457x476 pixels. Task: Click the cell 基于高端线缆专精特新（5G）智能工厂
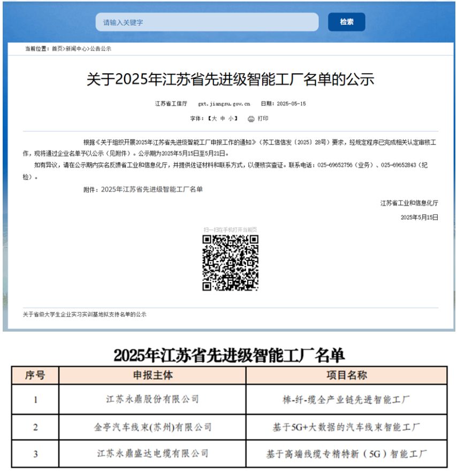pyautogui.click(x=346, y=454)
